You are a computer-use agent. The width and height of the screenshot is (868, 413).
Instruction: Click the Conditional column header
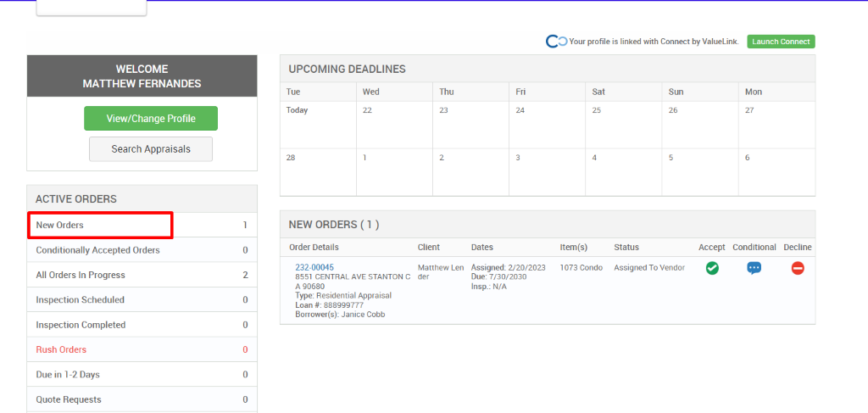(x=754, y=248)
